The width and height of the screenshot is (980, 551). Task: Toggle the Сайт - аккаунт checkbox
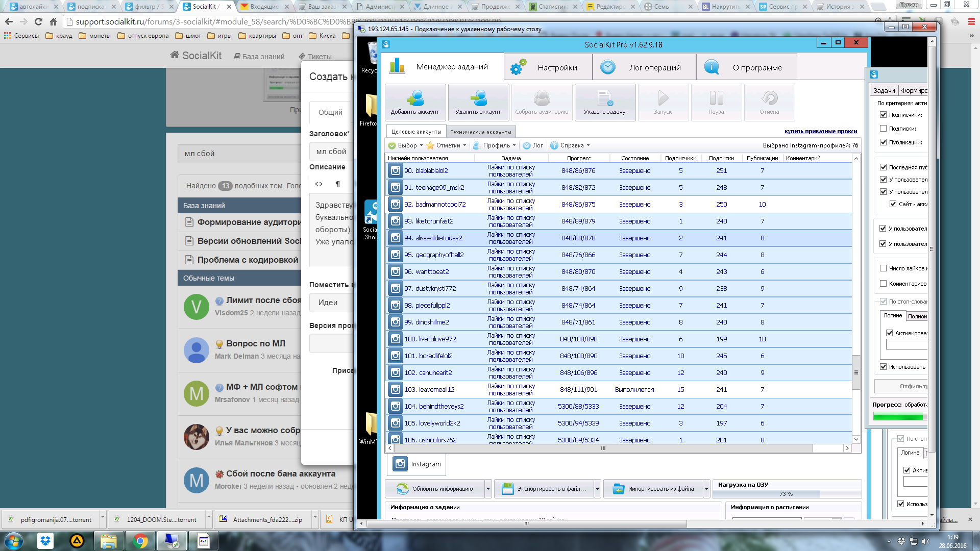tap(893, 204)
